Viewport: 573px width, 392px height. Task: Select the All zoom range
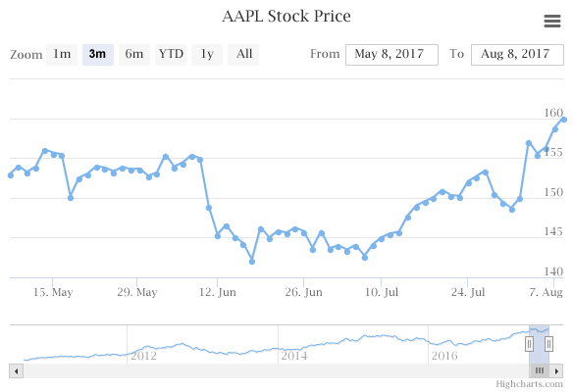point(243,55)
